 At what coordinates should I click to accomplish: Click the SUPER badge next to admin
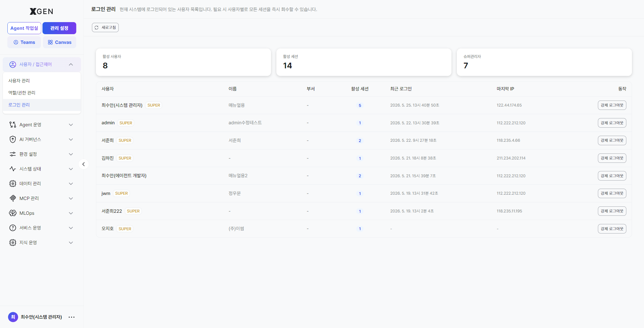(x=126, y=123)
